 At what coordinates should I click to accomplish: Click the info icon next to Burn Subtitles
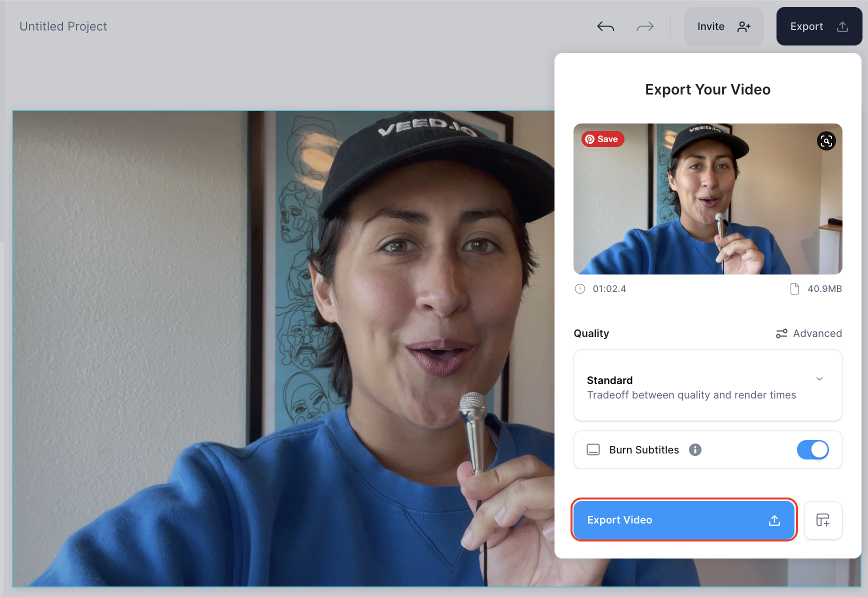pos(695,449)
